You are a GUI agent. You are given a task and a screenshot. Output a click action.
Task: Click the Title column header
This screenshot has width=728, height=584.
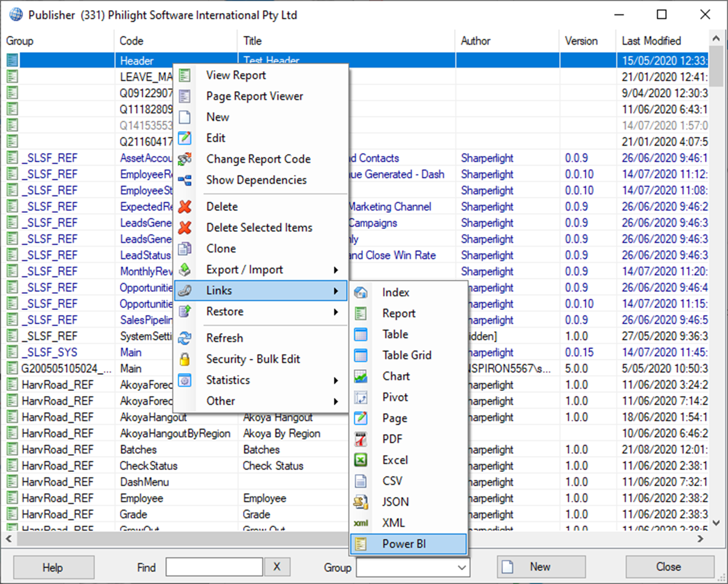(346, 41)
